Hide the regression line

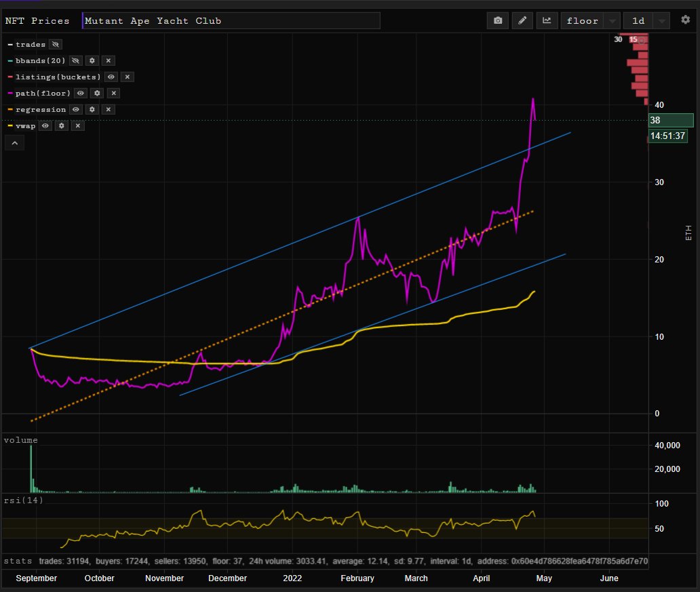76,109
